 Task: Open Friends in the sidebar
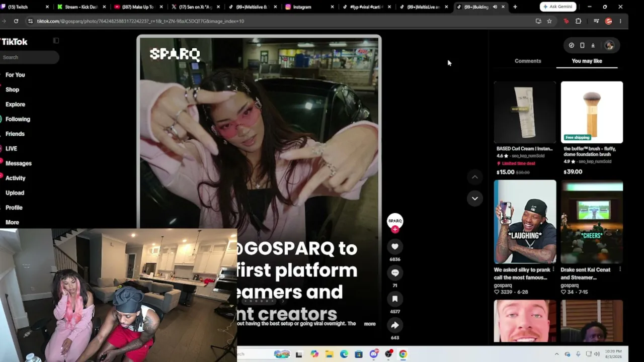15,134
